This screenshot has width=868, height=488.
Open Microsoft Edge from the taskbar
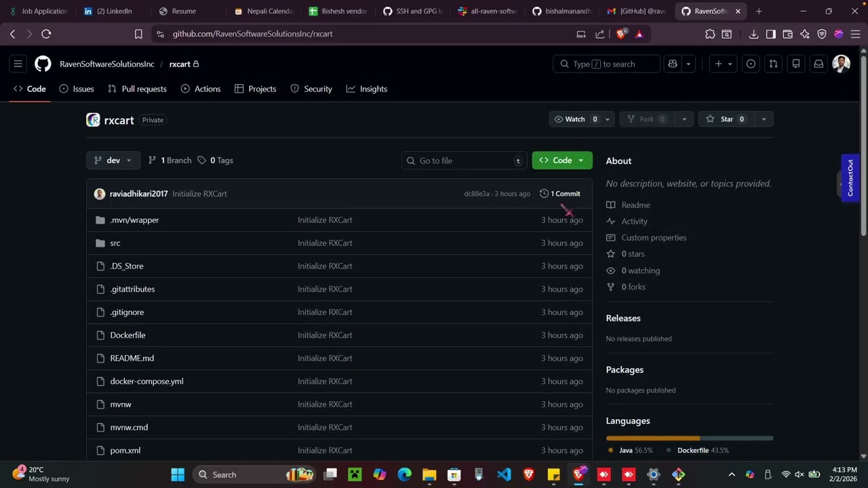[x=404, y=474]
